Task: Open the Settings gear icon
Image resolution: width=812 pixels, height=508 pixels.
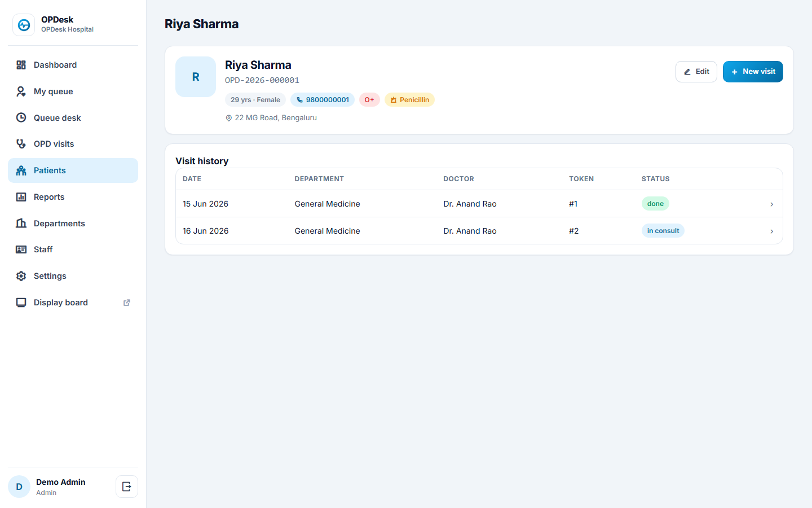Action: [21, 276]
